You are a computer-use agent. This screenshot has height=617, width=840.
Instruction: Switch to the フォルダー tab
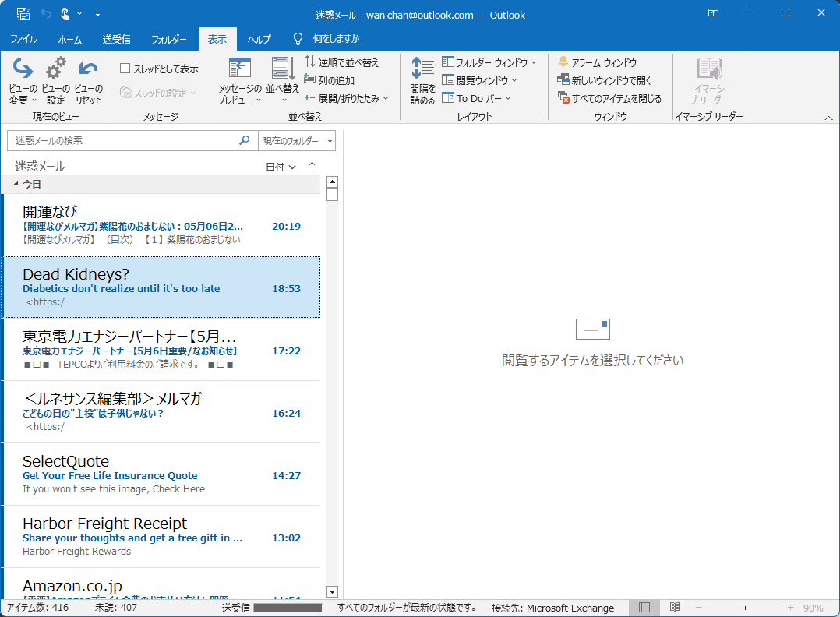click(169, 39)
